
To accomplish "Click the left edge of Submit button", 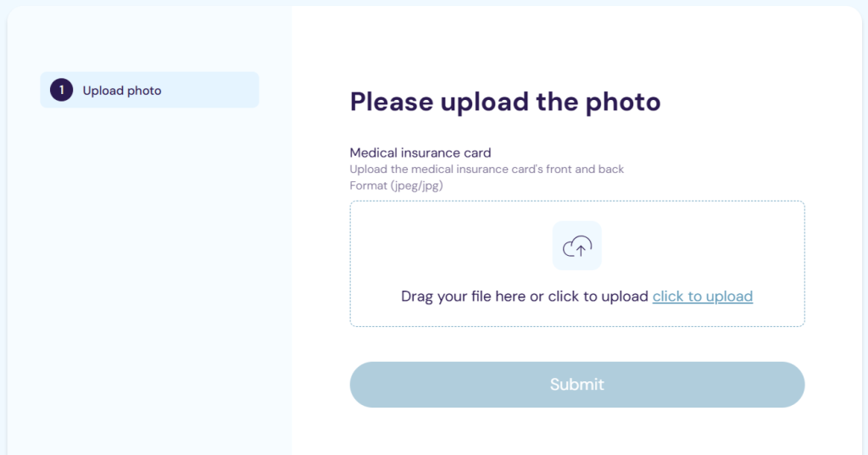I will tap(366, 385).
